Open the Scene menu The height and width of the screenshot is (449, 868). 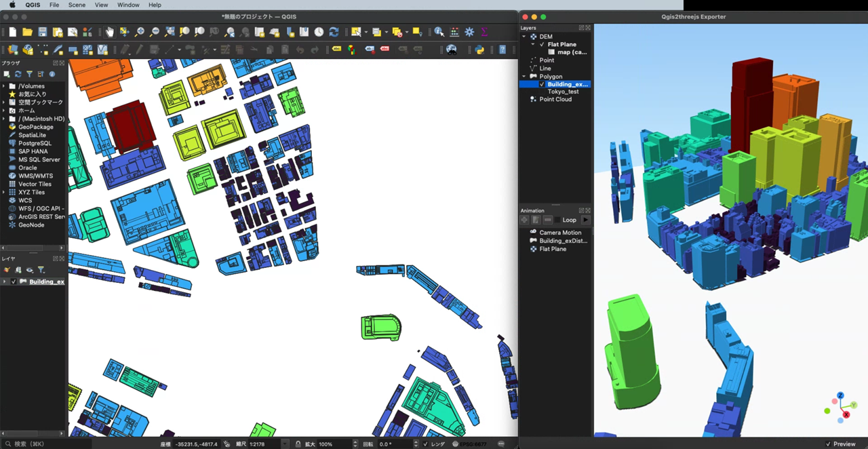click(x=77, y=5)
